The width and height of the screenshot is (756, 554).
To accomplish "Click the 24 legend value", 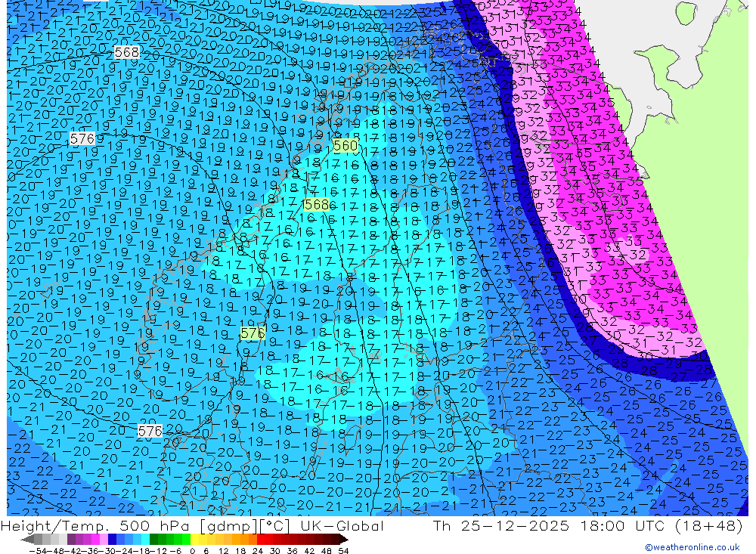I will pos(258,551).
